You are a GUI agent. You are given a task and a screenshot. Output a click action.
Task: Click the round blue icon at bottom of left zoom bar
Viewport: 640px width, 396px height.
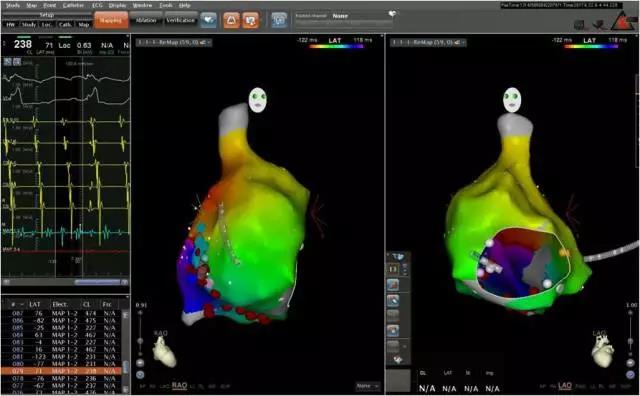[x=140, y=374]
